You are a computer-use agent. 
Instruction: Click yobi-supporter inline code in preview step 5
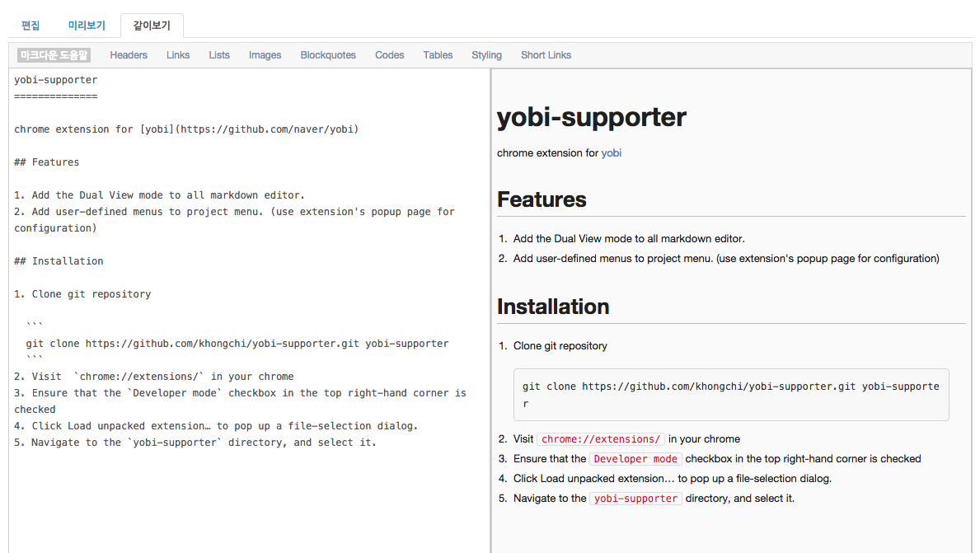coord(635,499)
